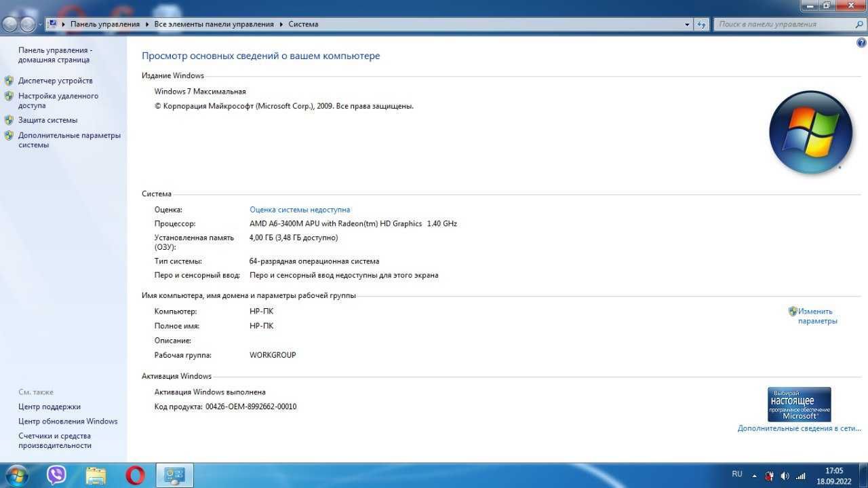The image size is (868, 488).
Task: Go to Все элементы панели управления breadcrumb
Action: (x=214, y=24)
